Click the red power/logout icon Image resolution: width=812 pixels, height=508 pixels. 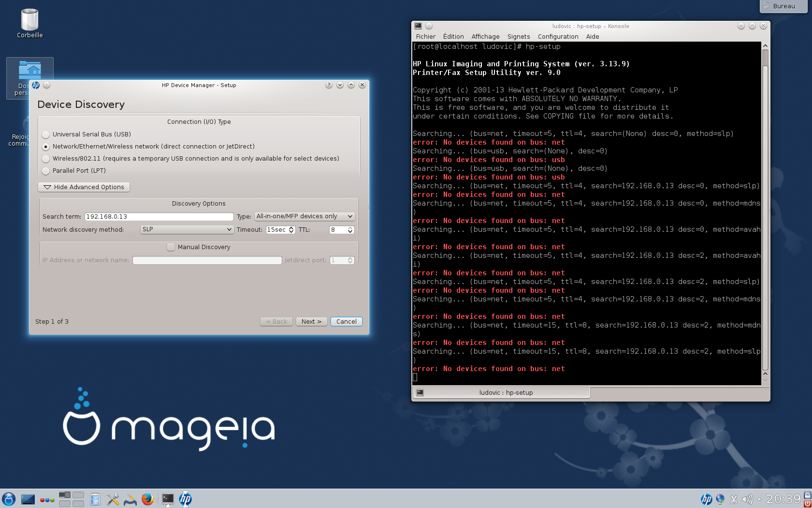pos(807,504)
